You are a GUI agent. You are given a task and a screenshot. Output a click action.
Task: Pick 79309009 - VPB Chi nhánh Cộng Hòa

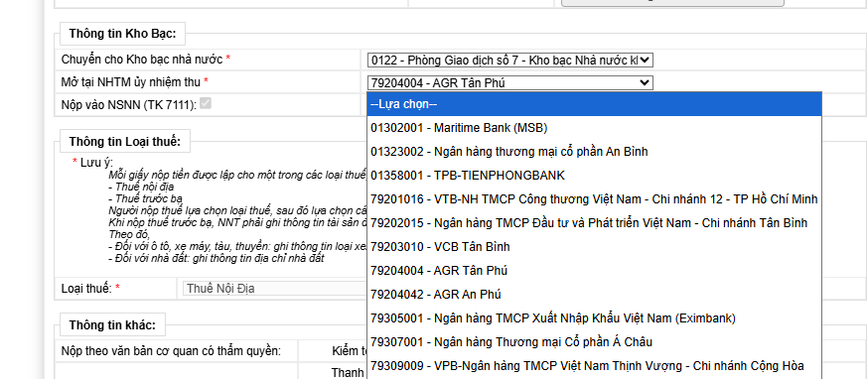594,366
